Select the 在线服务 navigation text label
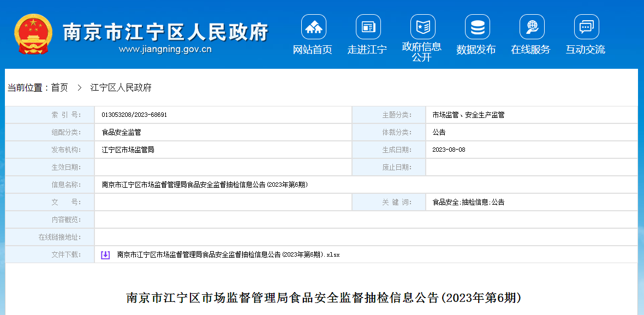The height and width of the screenshot is (315, 644). click(530, 50)
